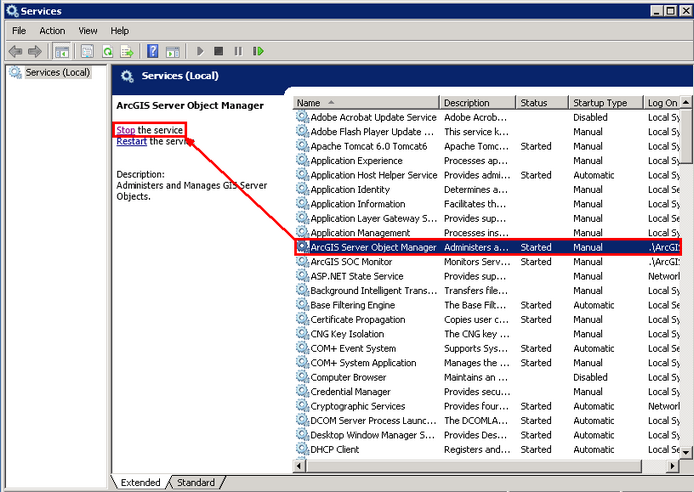The image size is (694, 492).
Task: Click the vertical scrollbar up arrow
Action: (686, 102)
